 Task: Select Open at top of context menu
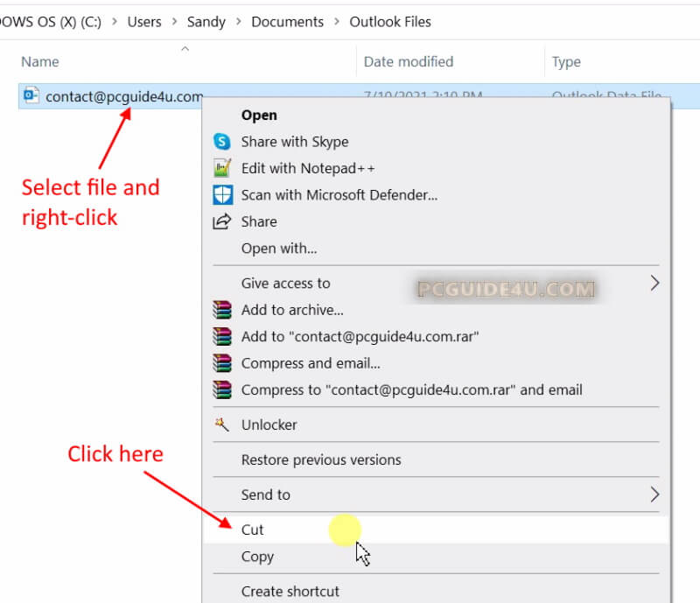259,116
